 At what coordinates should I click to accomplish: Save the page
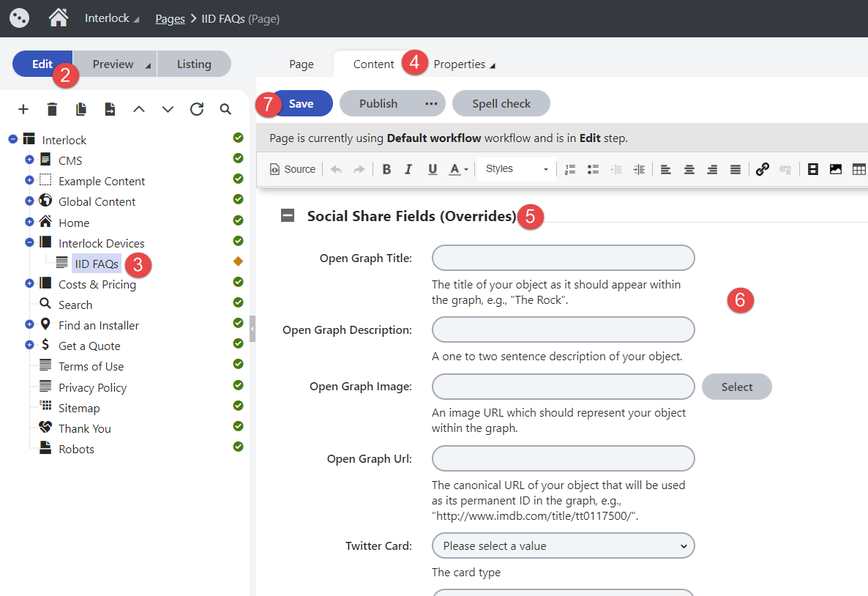coord(301,103)
